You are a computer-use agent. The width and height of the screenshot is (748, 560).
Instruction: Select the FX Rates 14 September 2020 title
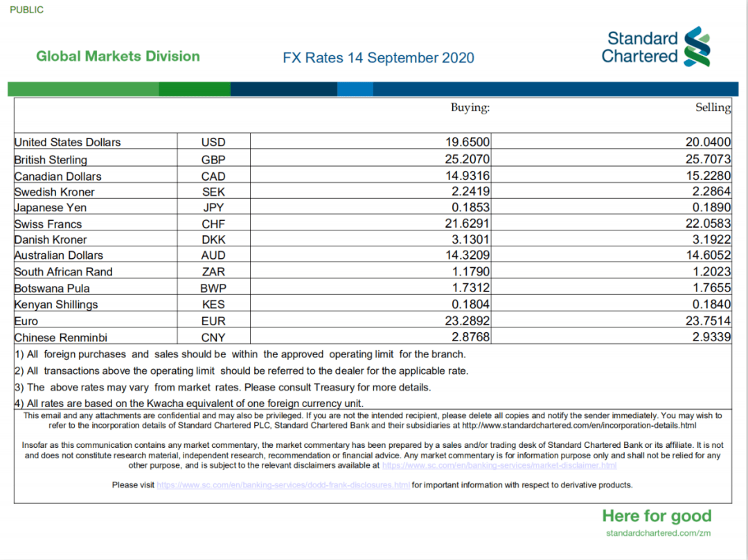tap(378, 57)
